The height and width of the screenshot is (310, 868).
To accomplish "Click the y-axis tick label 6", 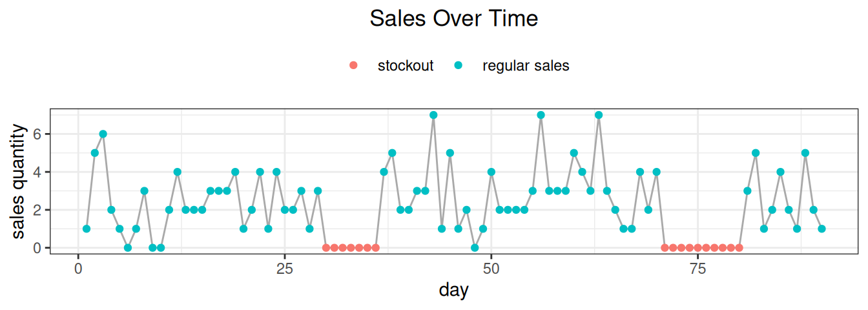I will coord(37,134).
